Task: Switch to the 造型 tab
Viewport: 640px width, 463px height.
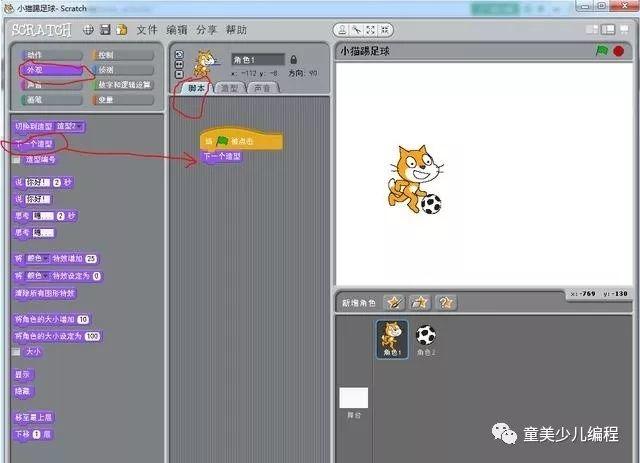Action: [x=229, y=88]
